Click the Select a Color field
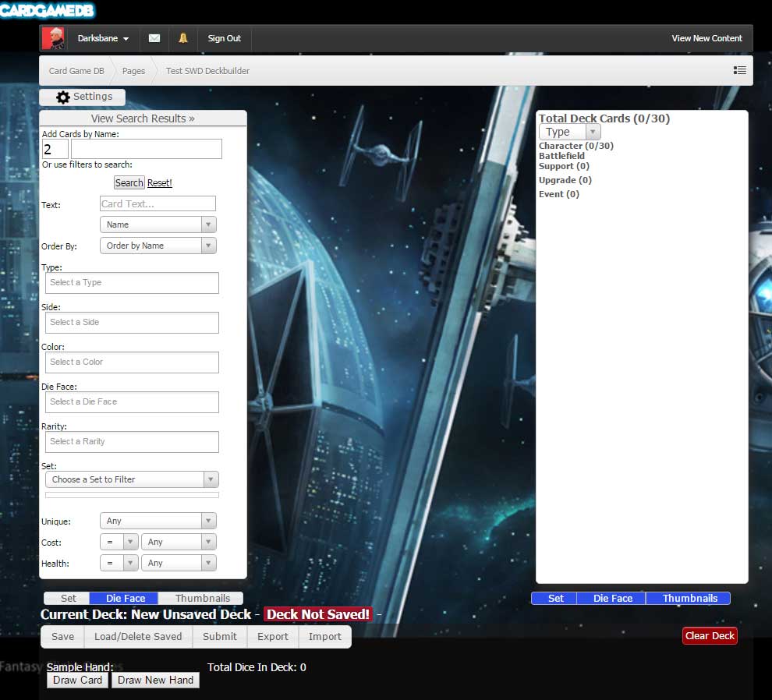Image resolution: width=772 pixels, height=700 pixels. (132, 362)
